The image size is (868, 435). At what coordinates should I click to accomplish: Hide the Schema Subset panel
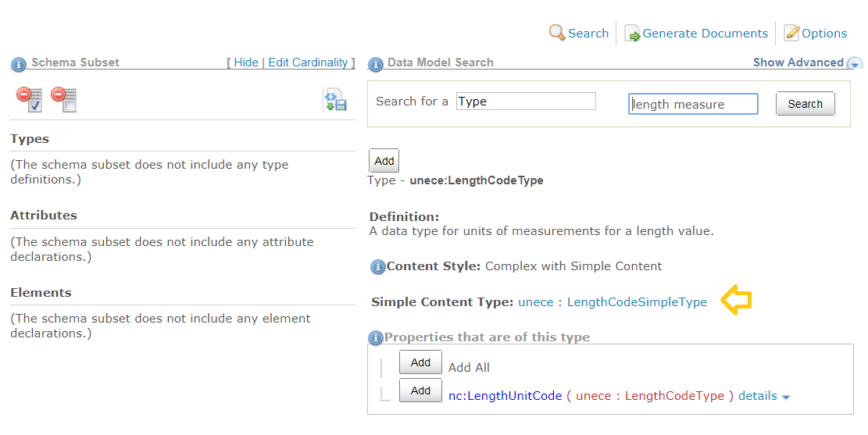point(245,62)
